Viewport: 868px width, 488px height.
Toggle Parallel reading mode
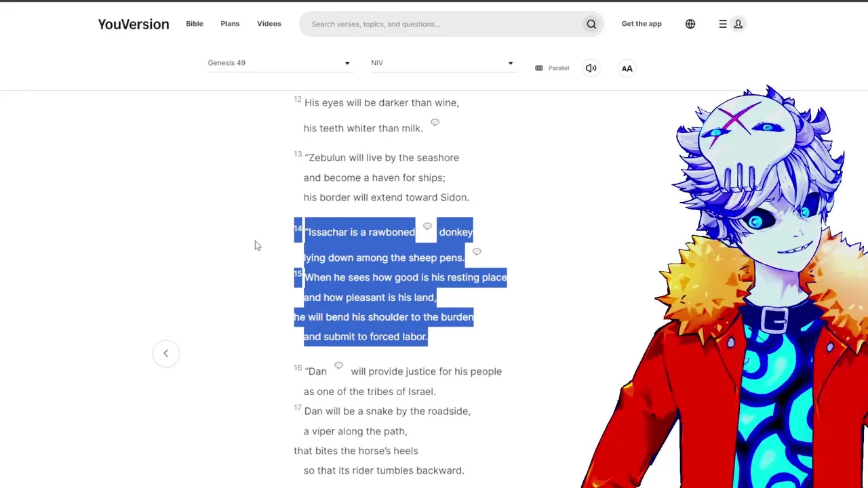click(x=552, y=68)
